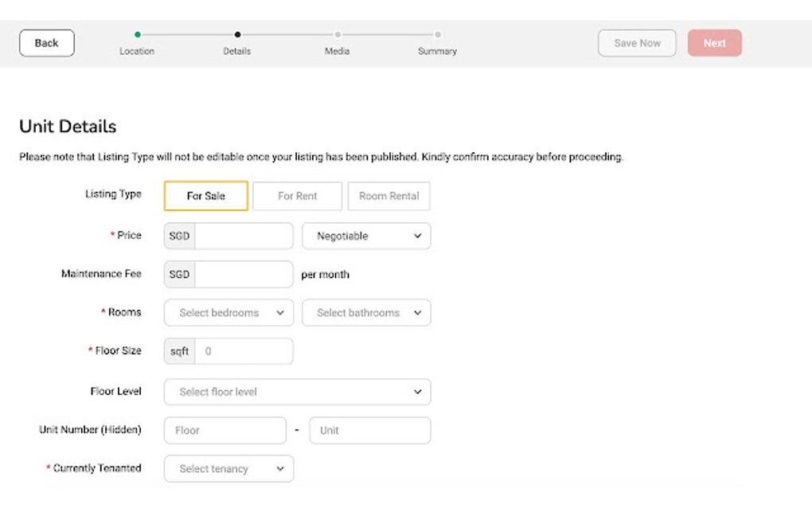Open the Negotiable price type dropdown

coord(366,236)
